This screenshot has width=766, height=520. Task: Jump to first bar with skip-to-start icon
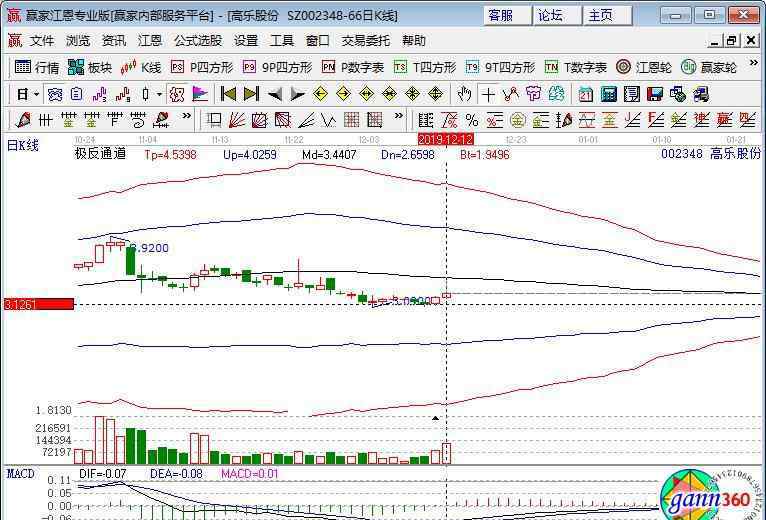pos(228,94)
